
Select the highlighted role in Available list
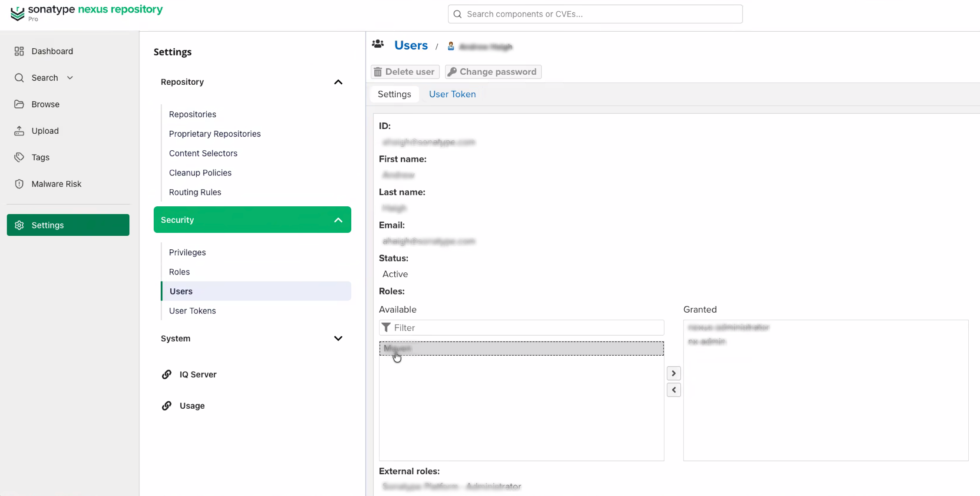point(521,348)
